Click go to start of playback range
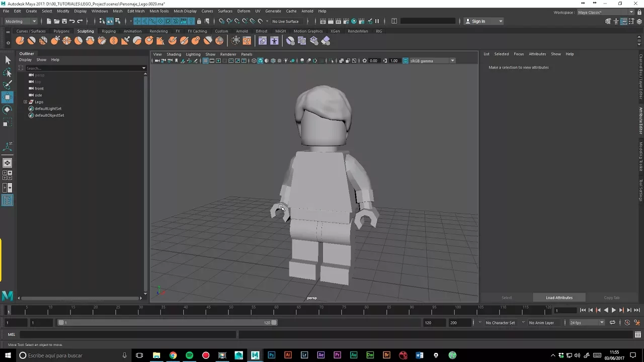The image size is (644, 362). pos(583,310)
